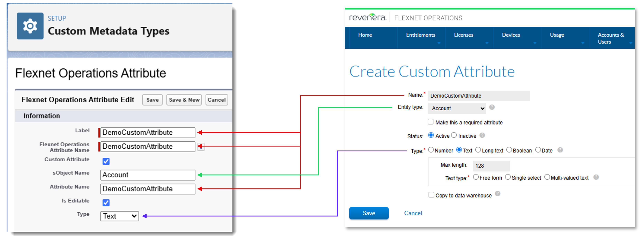Expand the Licenses menu arrow
This screenshot has height=240, width=644.
487,43
